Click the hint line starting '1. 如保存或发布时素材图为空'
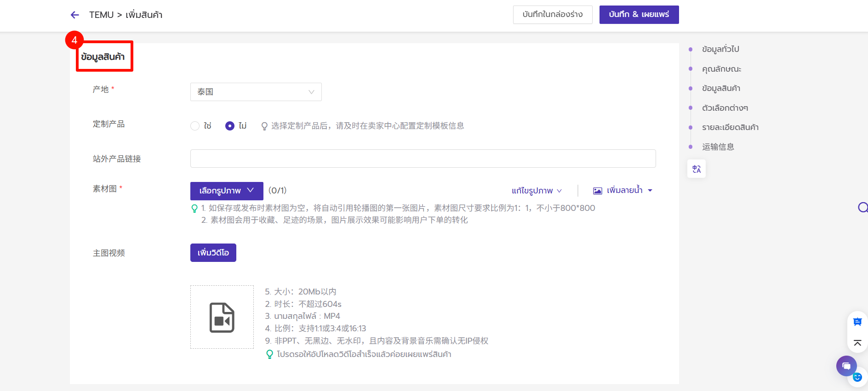 398,208
